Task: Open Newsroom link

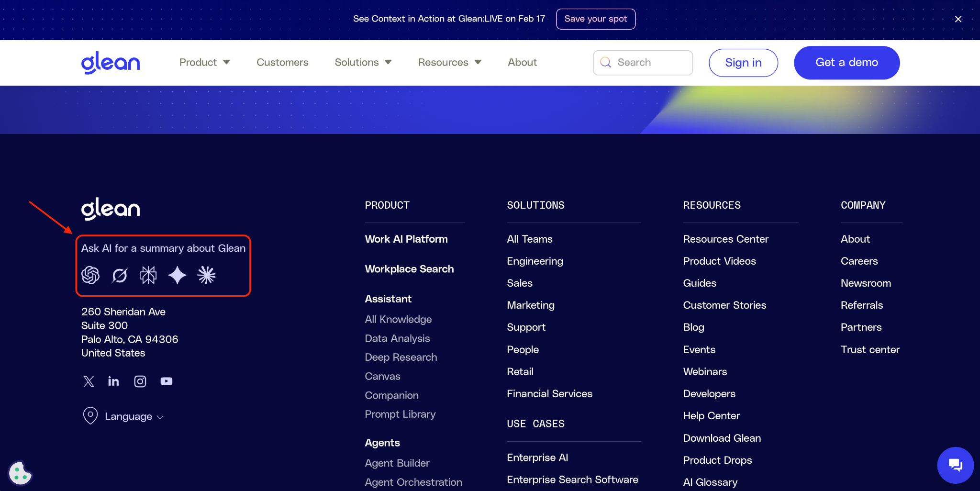Action: 866,283
